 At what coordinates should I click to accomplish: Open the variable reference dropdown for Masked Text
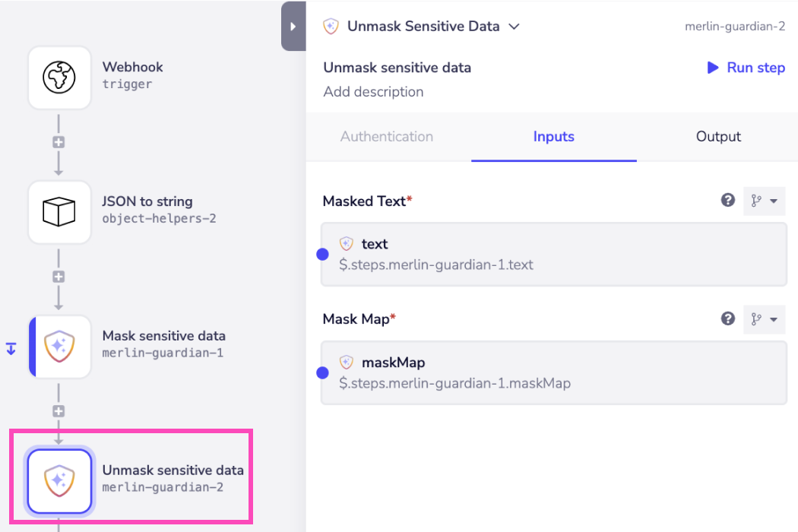point(764,201)
